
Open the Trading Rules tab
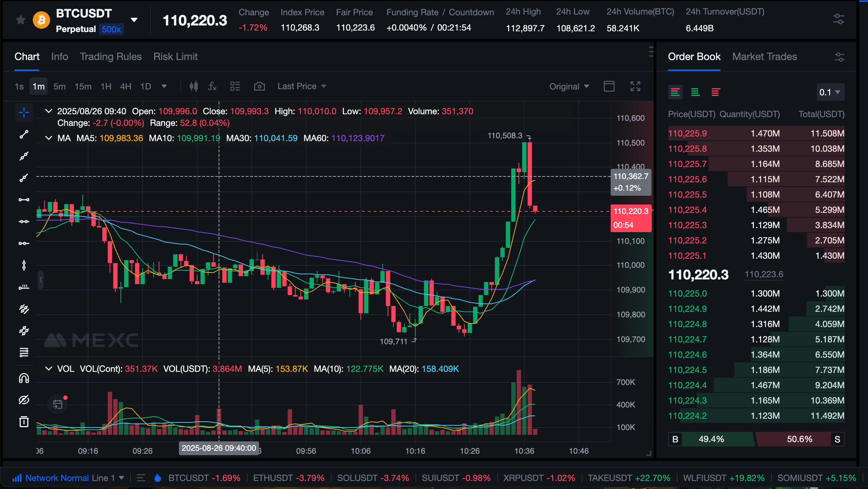[110, 57]
